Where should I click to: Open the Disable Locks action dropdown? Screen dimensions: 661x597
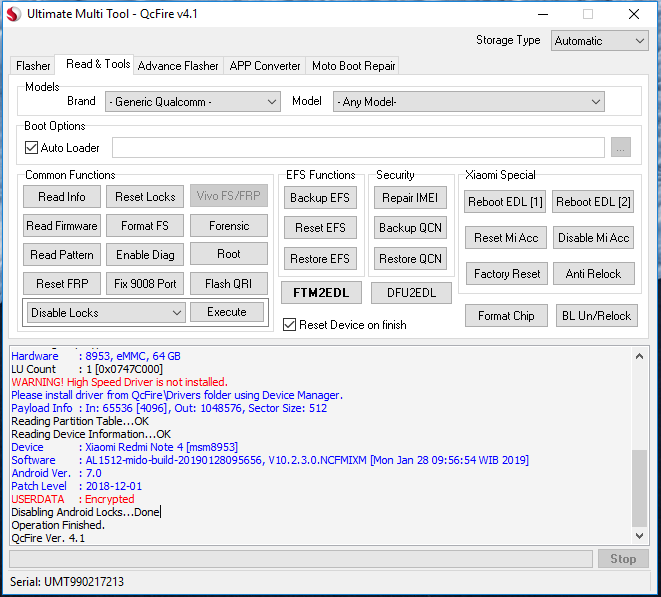[106, 313]
